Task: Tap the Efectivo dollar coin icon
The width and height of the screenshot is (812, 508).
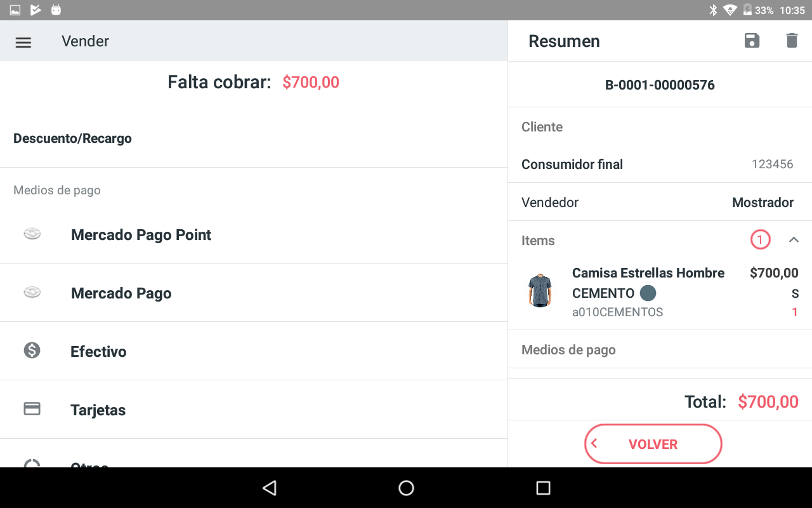Action: point(32,350)
